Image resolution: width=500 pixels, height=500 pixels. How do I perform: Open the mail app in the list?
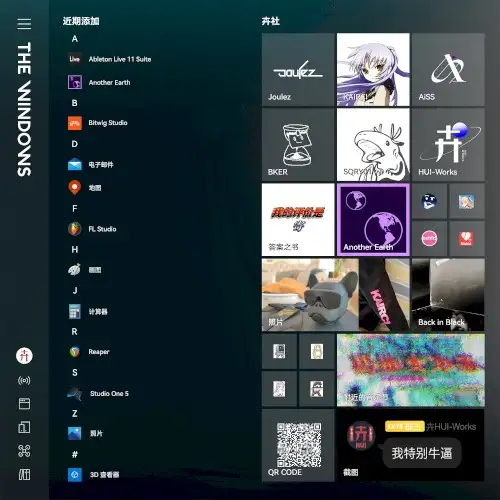[x=91, y=165]
